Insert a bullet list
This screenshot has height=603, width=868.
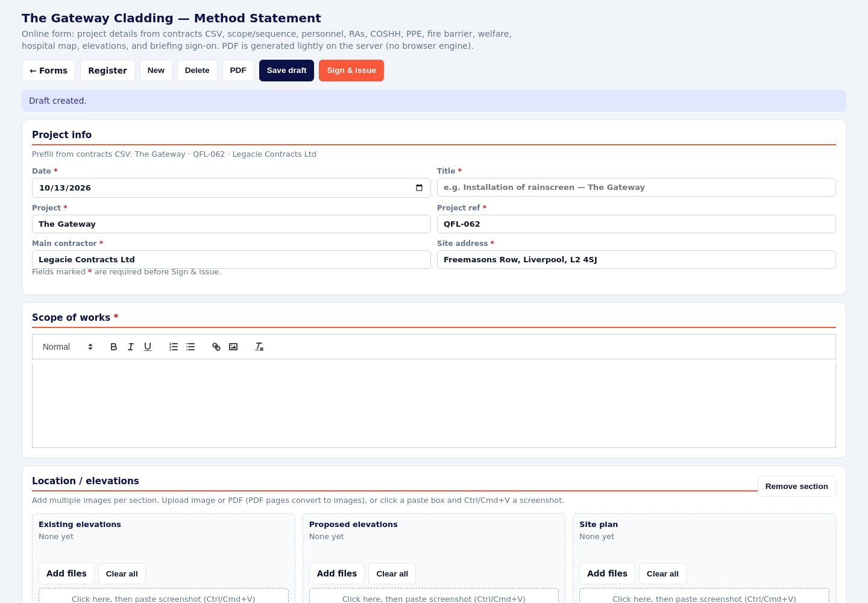tap(190, 347)
